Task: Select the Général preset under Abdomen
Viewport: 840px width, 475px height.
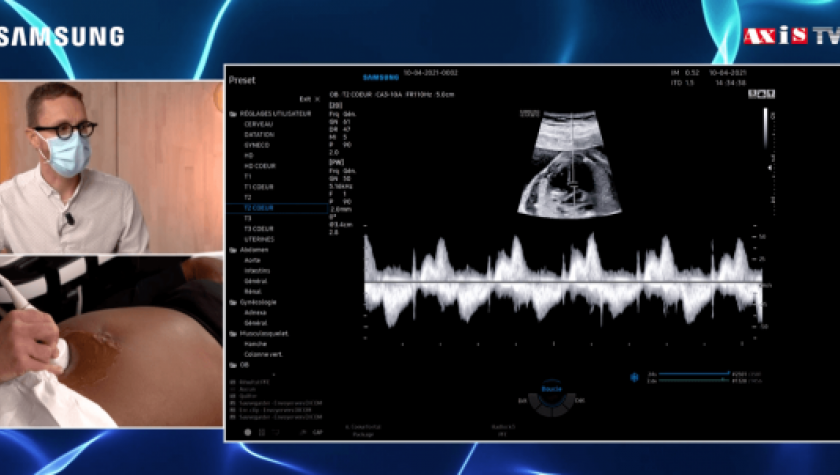Action: pyautogui.click(x=256, y=281)
